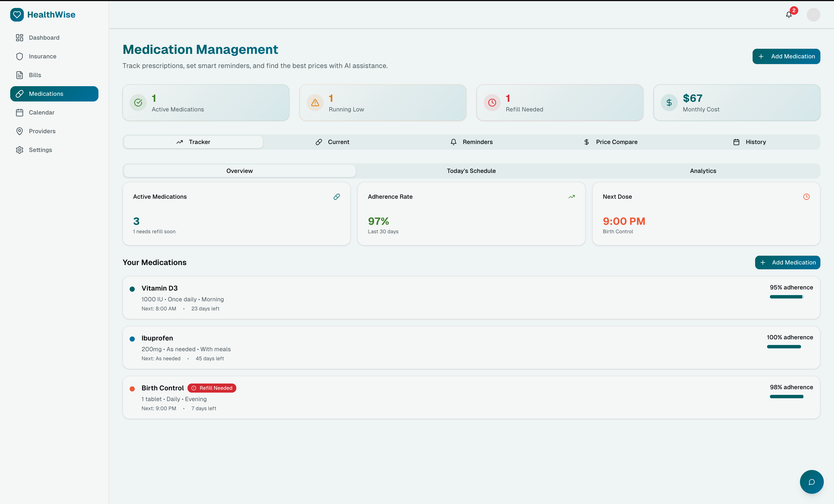Screen dimensions: 834x504
Task: Click the clock icon in Next Dose card
Action: click(806, 196)
